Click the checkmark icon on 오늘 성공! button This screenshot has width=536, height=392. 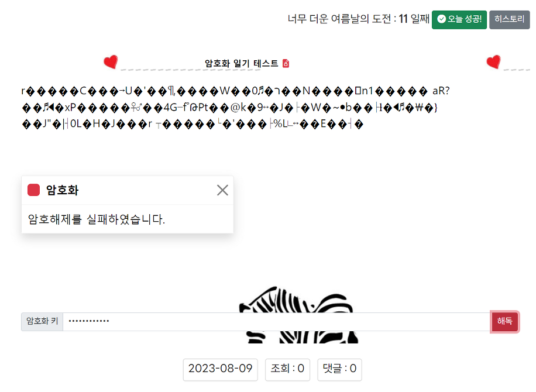(x=441, y=19)
